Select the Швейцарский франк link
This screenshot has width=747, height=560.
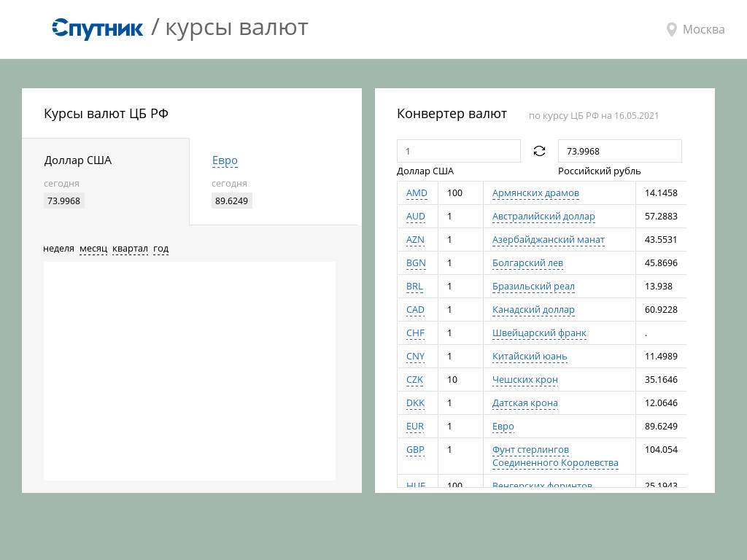tap(539, 333)
